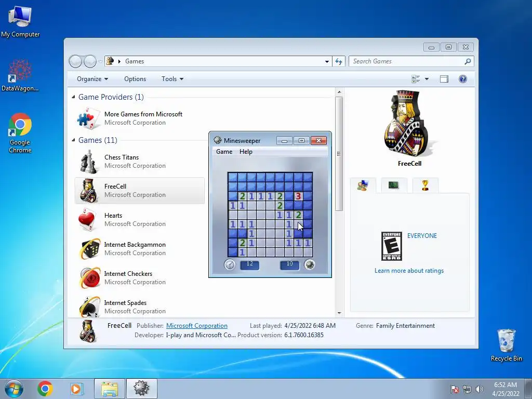
Task: Select the FreeCell list entry
Action: 139,191
